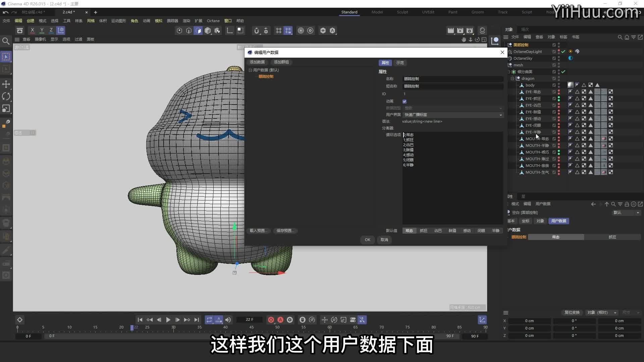644x362 pixels.
Task: Select the Rotate tool in left toolbar
Action: point(6,96)
